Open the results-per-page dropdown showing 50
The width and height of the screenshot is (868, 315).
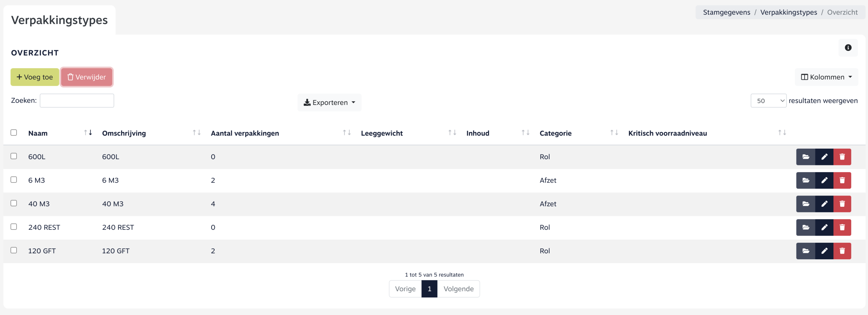pyautogui.click(x=768, y=101)
